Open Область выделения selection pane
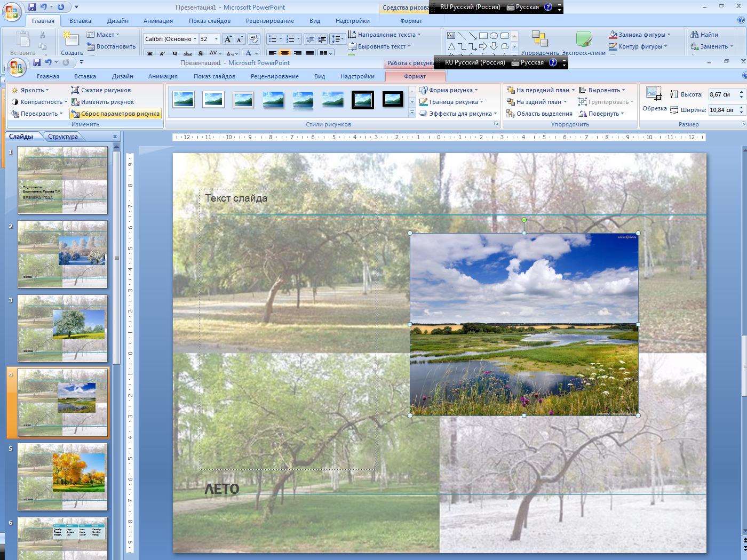Viewport: 747px width, 560px height. click(539, 114)
